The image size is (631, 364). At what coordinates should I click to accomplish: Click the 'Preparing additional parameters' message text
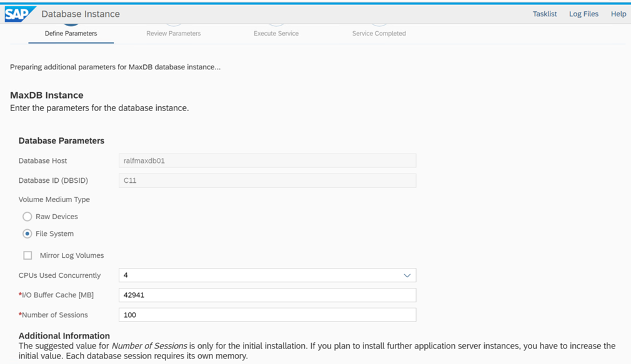tap(115, 67)
